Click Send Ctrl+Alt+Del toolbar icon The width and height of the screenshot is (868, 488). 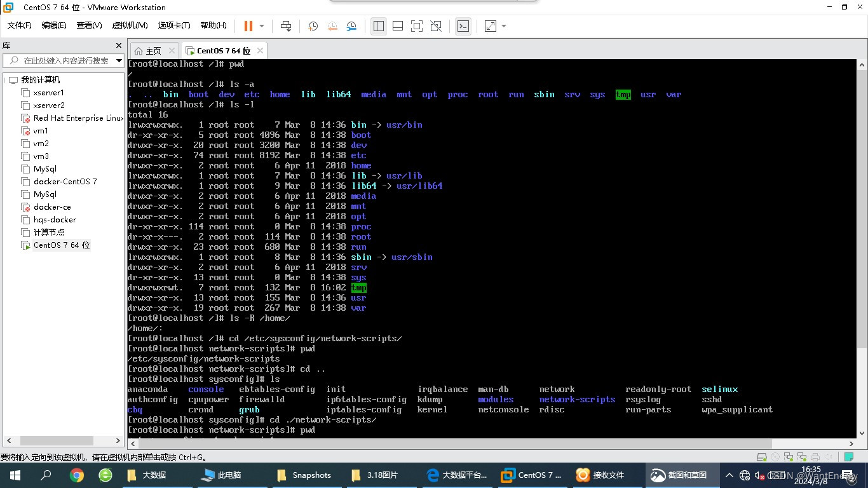[x=286, y=26]
